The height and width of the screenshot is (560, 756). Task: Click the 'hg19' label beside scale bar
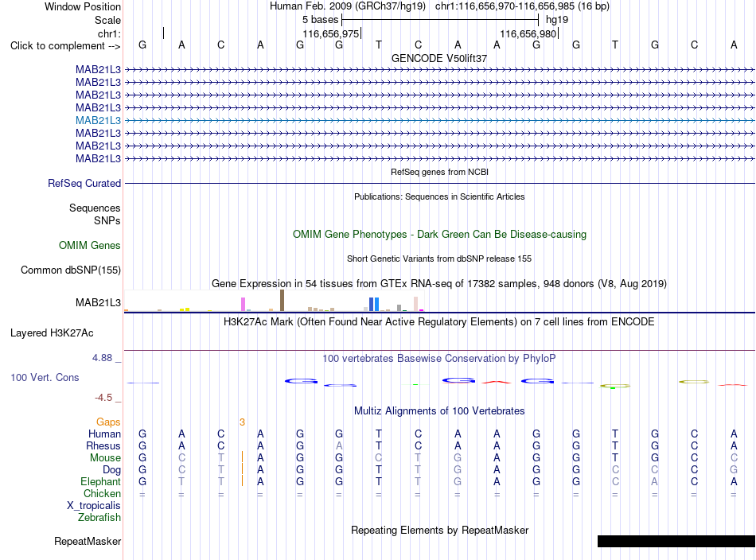[x=557, y=20]
